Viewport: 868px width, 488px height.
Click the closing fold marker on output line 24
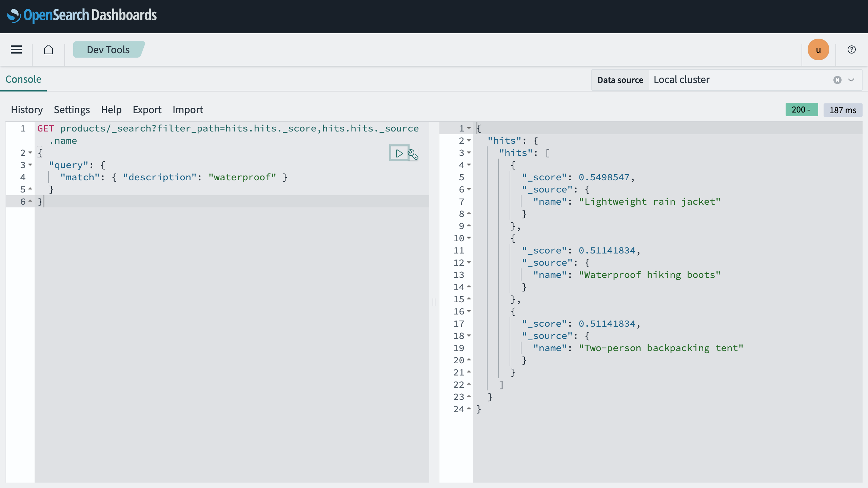469,408
